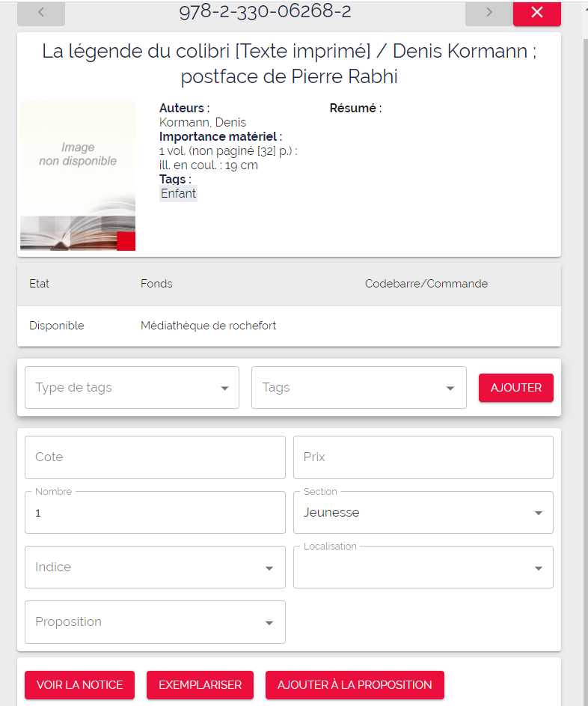Viewport: 588px width, 706px height.
Task: Click the Codebarre/Commande column header
Action: (426, 284)
